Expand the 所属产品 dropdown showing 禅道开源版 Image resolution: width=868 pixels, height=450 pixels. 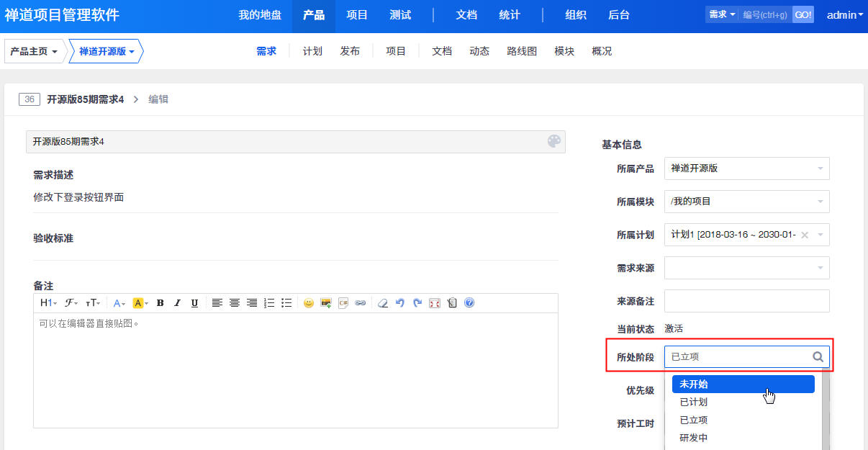point(746,168)
